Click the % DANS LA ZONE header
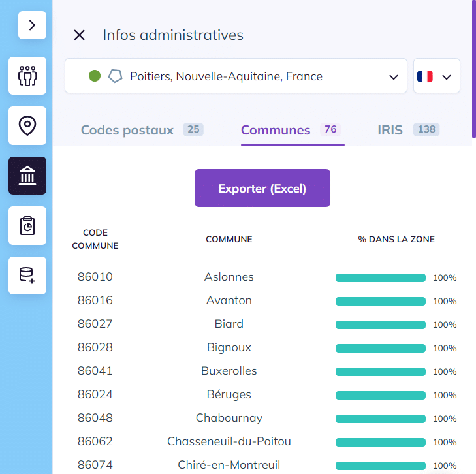This screenshot has height=474, width=476. [396, 239]
